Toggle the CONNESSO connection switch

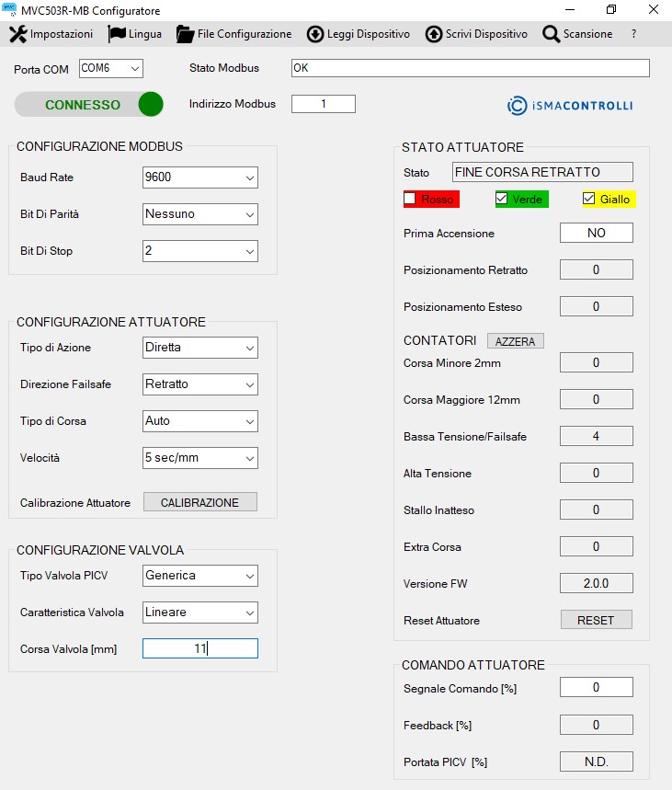[x=89, y=104]
